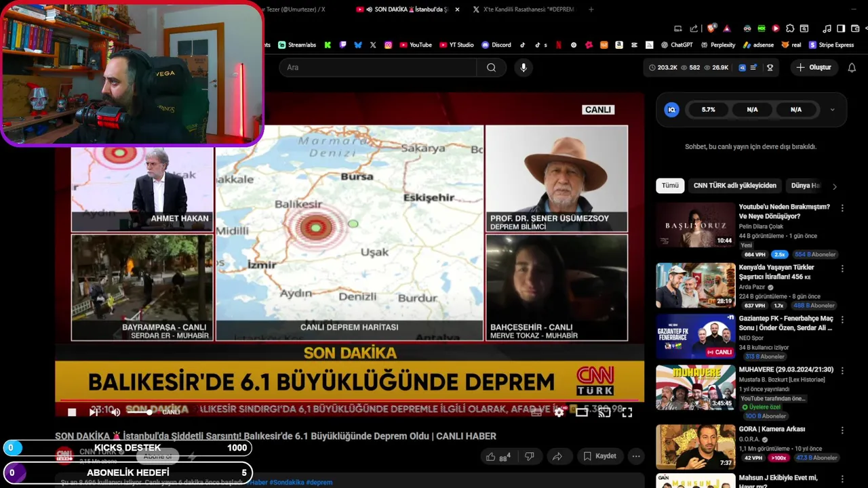Click the #deprem hashtag link
The image size is (868, 488).
pos(319,483)
